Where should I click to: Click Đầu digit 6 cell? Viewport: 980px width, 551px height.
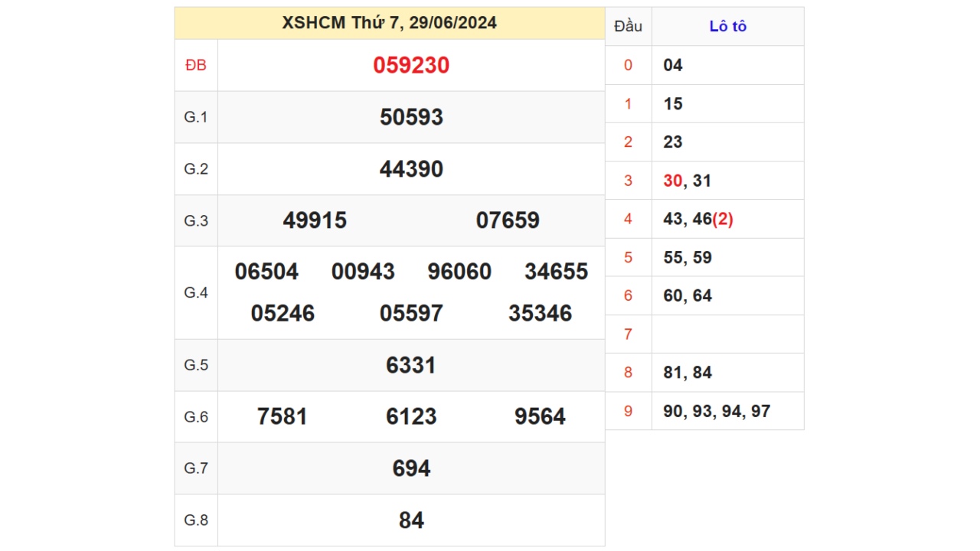click(x=628, y=295)
